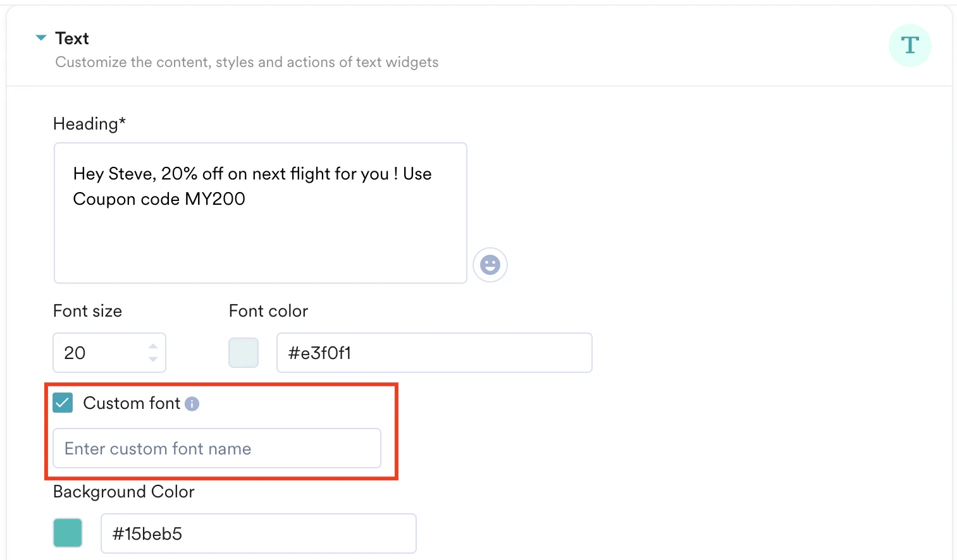Screen dimensions: 957x560
Task: Click the background color hex field #15beb5
Action: (258, 533)
